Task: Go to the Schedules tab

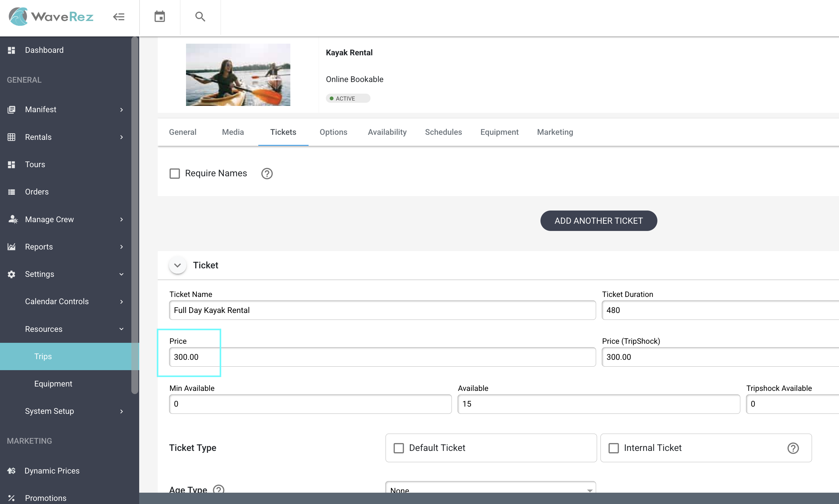Action: coord(443,132)
